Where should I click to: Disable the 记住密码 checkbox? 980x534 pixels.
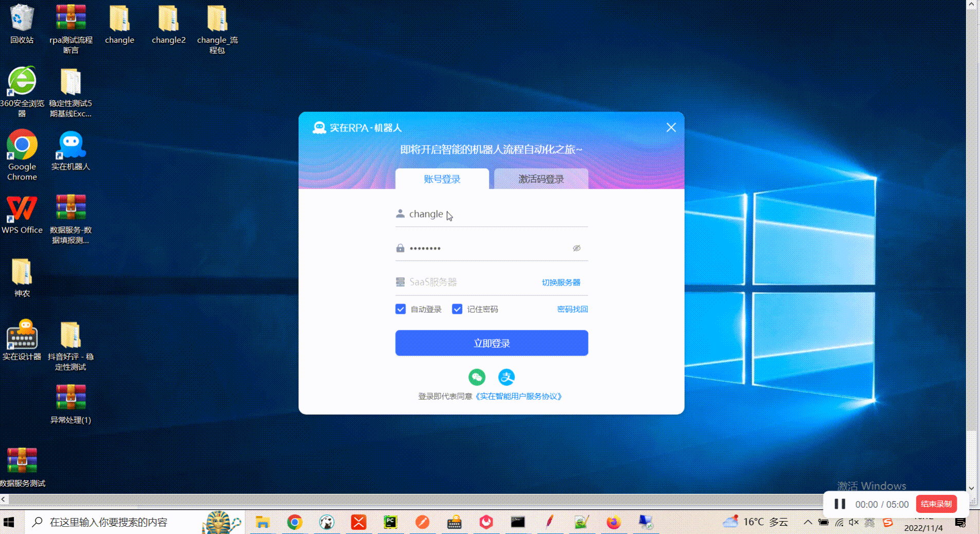pos(457,309)
